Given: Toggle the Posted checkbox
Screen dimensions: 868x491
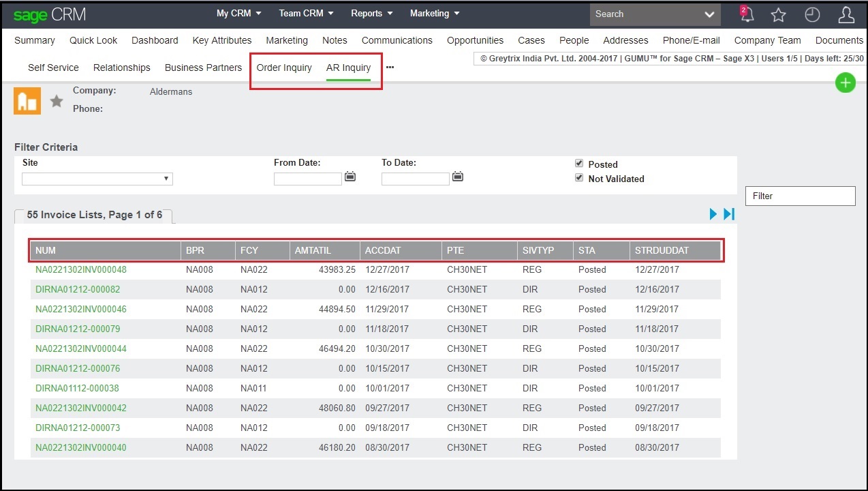Looking at the screenshot, I should click(x=579, y=164).
